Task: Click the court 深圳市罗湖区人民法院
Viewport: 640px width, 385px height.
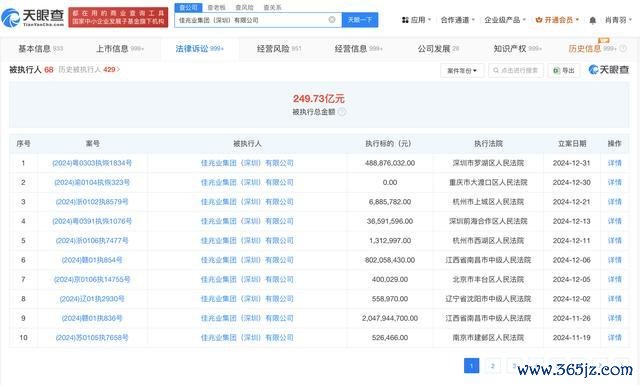Action: click(488, 163)
